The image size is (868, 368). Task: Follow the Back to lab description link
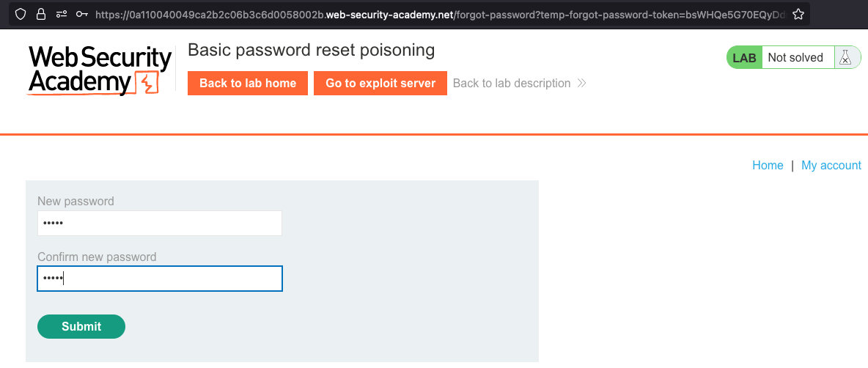pos(512,84)
